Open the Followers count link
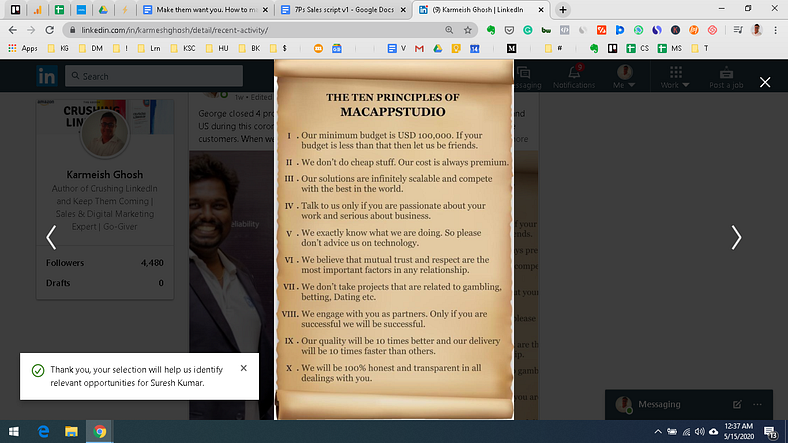This screenshot has height=443, width=788. tap(105, 263)
